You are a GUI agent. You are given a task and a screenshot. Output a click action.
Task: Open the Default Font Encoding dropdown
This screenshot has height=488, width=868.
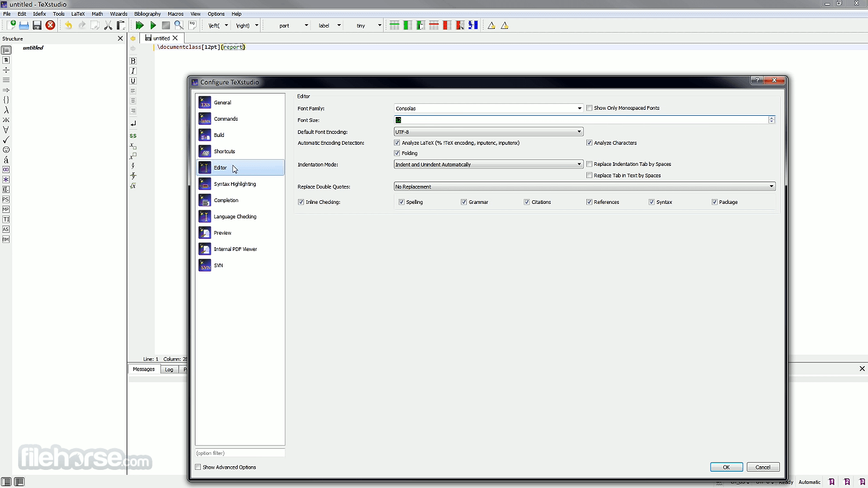click(489, 132)
